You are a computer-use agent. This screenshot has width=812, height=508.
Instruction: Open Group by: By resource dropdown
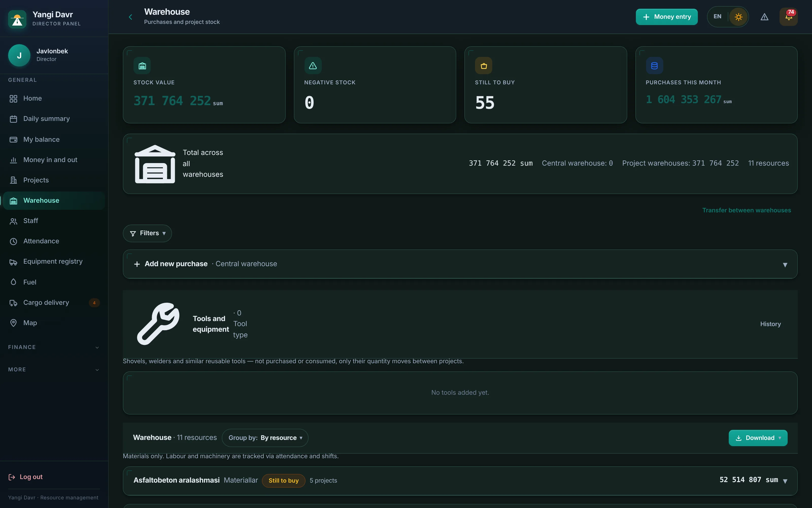(265, 438)
